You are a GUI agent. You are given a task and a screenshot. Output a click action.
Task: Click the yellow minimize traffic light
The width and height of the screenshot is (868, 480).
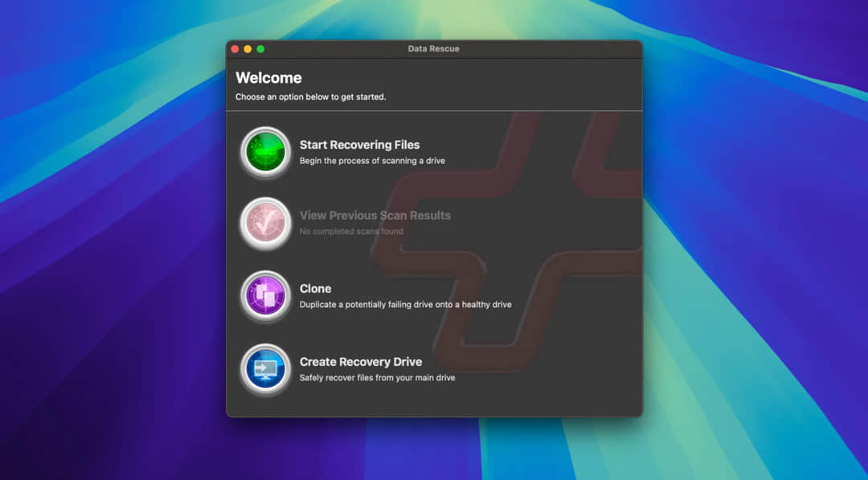[x=246, y=48]
